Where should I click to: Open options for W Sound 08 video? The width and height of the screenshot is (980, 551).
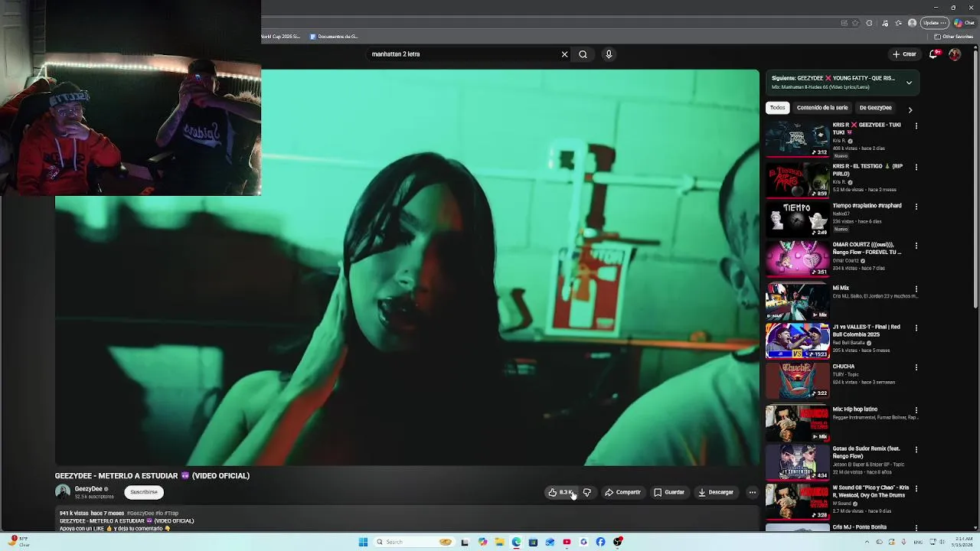916,488
